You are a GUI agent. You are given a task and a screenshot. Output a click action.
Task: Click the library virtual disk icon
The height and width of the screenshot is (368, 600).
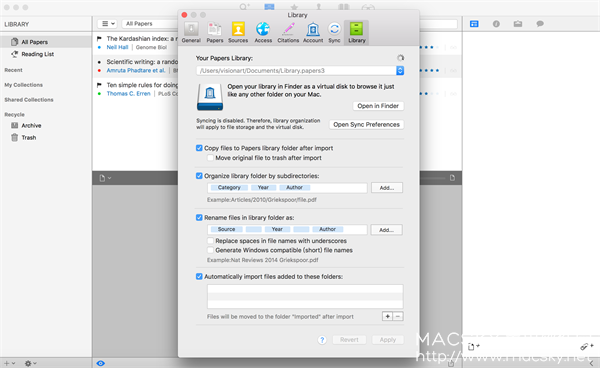(210, 97)
